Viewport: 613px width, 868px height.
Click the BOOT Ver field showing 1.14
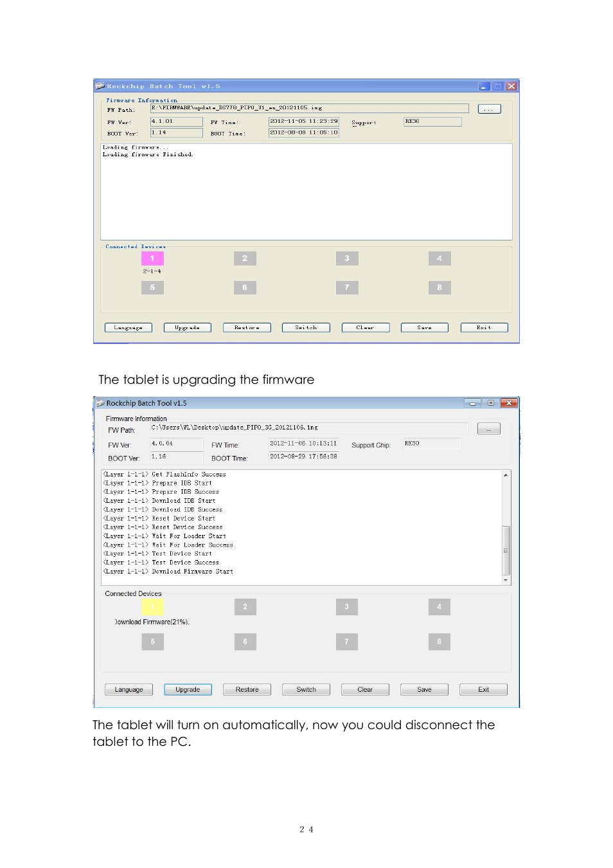pos(176,132)
